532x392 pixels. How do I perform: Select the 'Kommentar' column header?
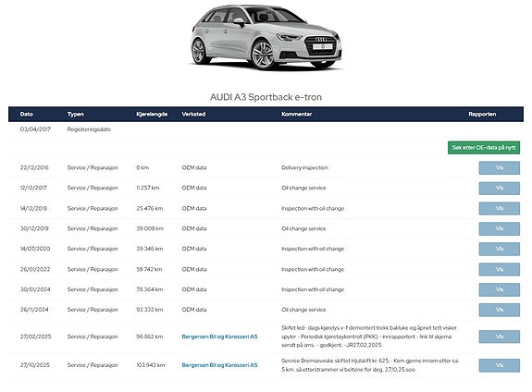[x=297, y=115]
